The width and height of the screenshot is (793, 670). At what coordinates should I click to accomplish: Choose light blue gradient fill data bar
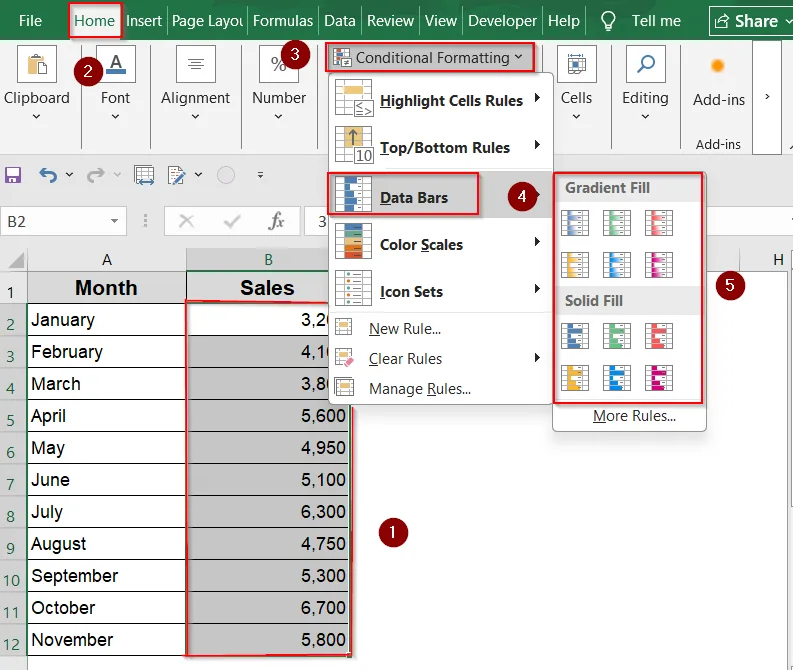[x=617, y=265]
